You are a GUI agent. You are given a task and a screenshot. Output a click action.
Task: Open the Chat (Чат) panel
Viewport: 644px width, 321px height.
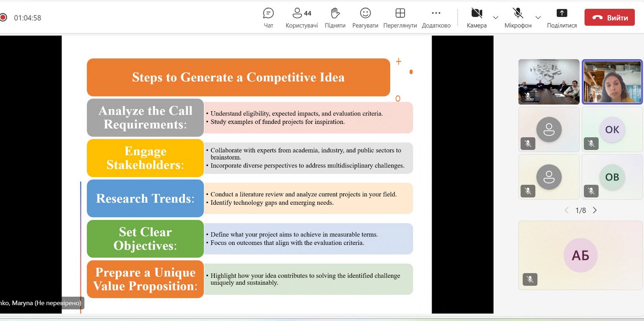click(x=268, y=18)
